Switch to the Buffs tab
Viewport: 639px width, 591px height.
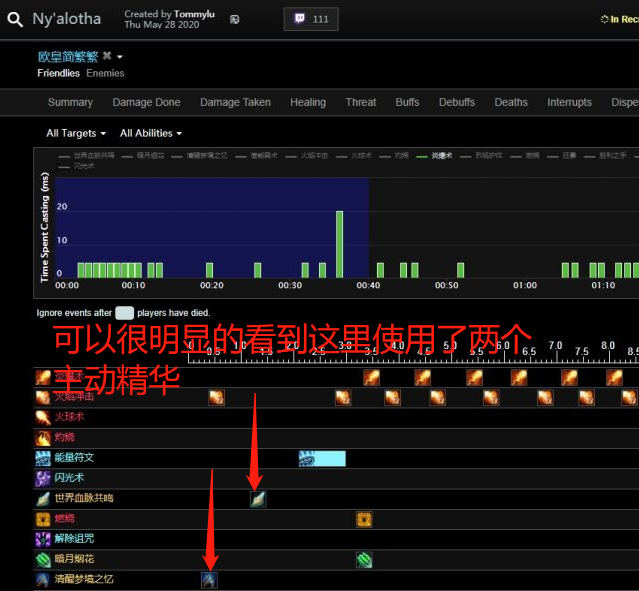[407, 102]
